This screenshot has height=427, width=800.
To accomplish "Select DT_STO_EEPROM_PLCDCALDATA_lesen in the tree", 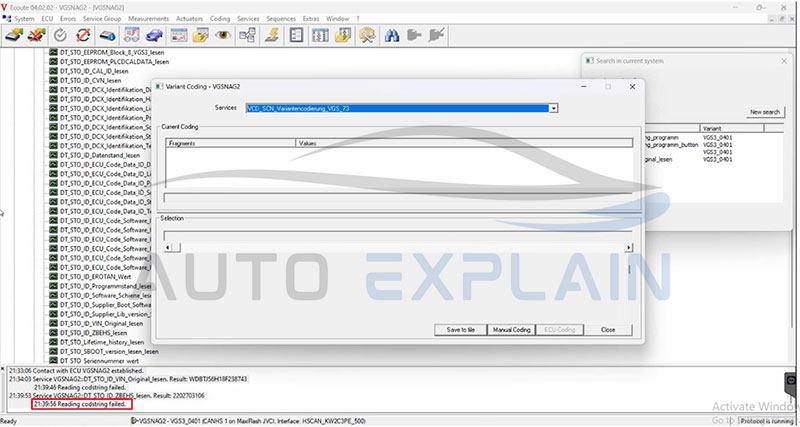I will pyautogui.click(x=114, y=62).
